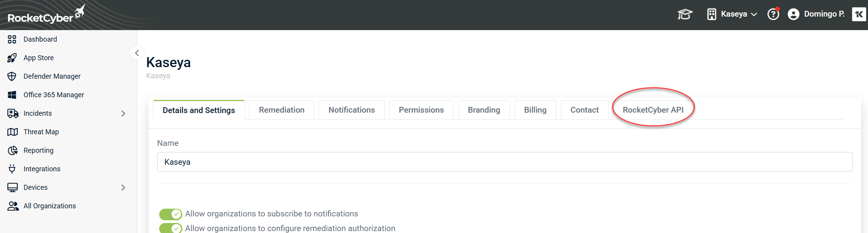
Task: Open the help question mark icon
Action: [x=773, y=14]
